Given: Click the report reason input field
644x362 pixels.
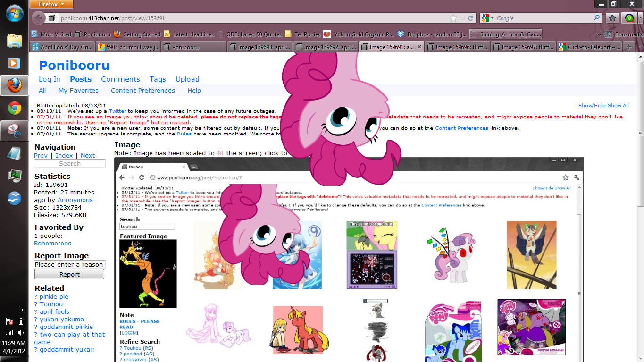Looking at the screenshot, I should click(69, 264).
